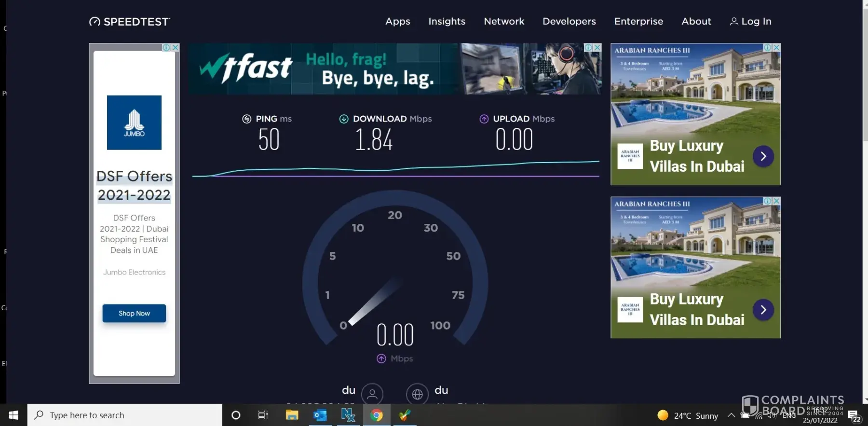
Task: Close the Jumbo DSF Offers ad
Action: pyautogui.click(x=175, y=47)
